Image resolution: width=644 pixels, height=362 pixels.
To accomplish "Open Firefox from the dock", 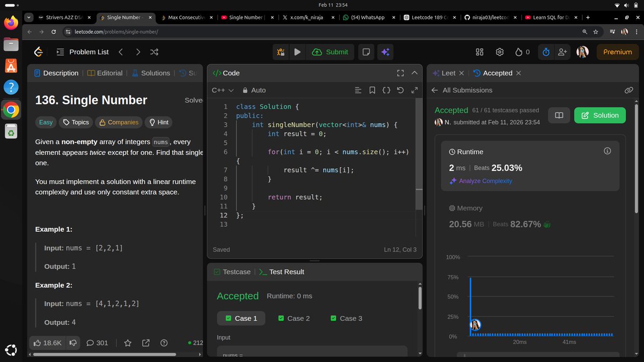I will coord(11,23).
